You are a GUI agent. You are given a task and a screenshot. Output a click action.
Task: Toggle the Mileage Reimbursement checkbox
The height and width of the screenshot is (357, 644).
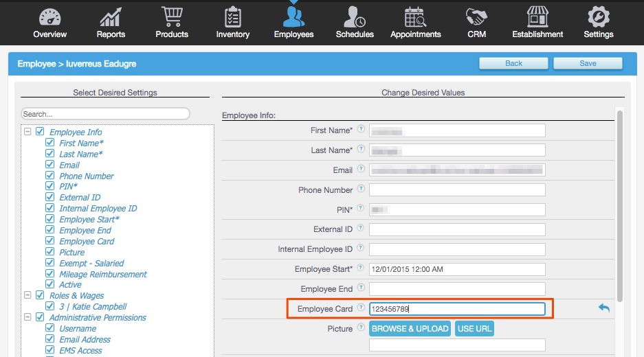[x=49, y=274]
